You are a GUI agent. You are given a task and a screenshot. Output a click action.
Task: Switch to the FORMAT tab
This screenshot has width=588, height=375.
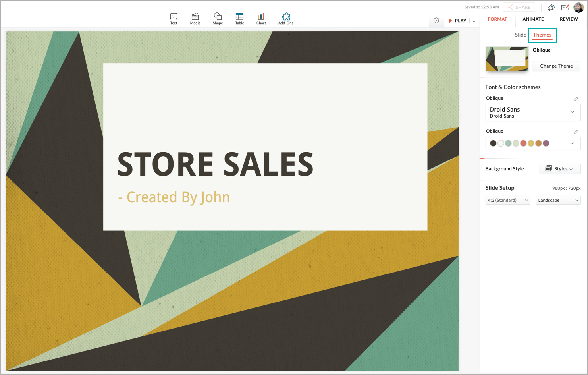(x=497, y=19)
